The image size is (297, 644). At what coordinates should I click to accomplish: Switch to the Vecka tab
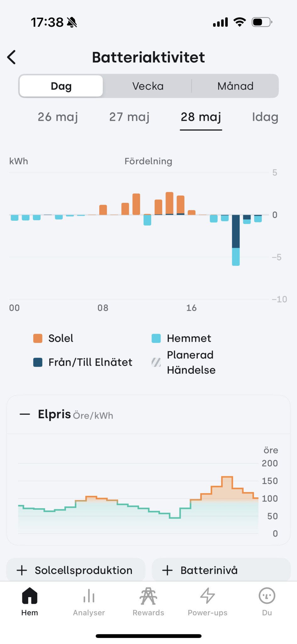click(148, 86)
